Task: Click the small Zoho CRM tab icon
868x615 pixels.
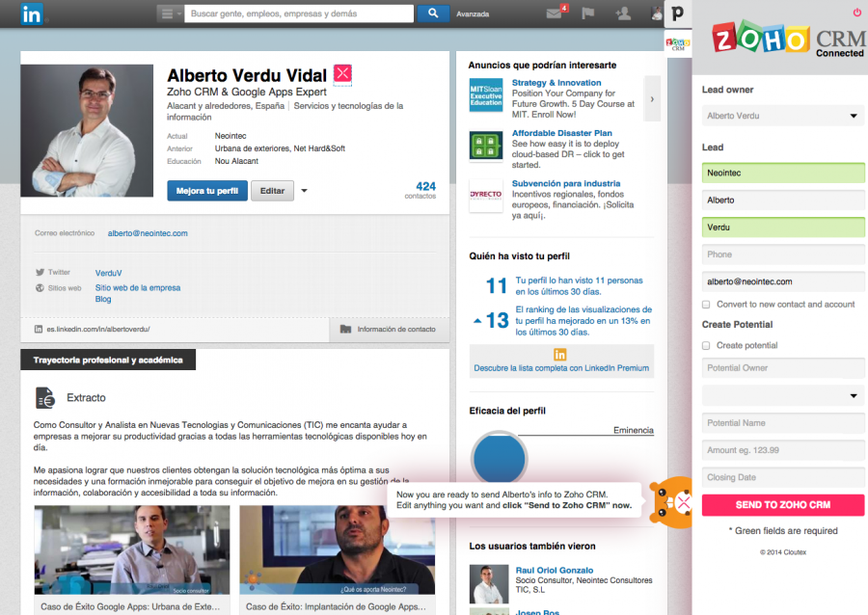Action: pyautogui.click(x=678, y=43)
